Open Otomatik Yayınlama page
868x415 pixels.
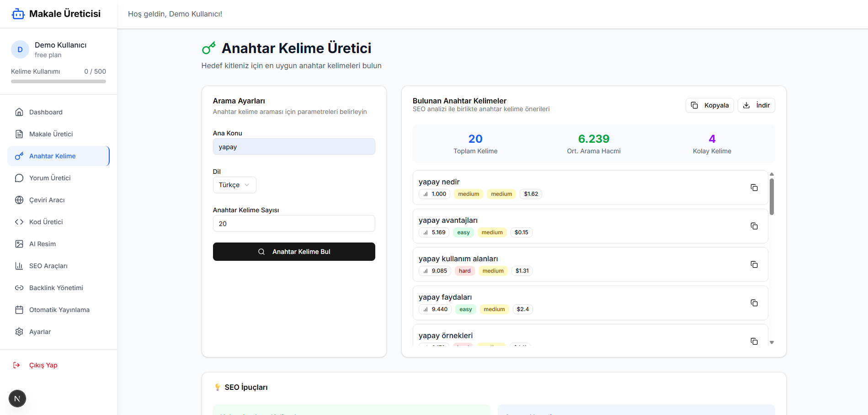coord(59,310)
